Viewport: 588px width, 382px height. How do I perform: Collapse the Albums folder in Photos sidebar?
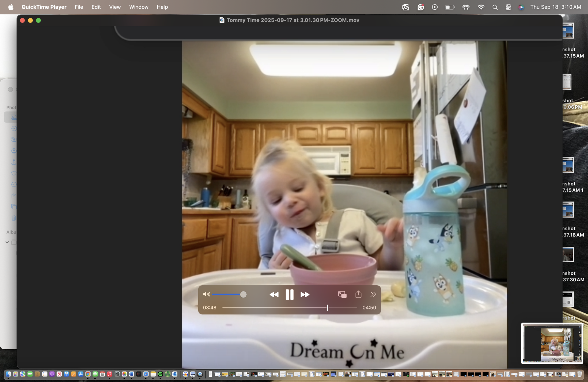point(7,242)
